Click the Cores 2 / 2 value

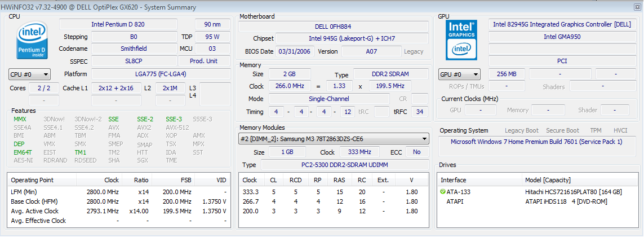43,88
